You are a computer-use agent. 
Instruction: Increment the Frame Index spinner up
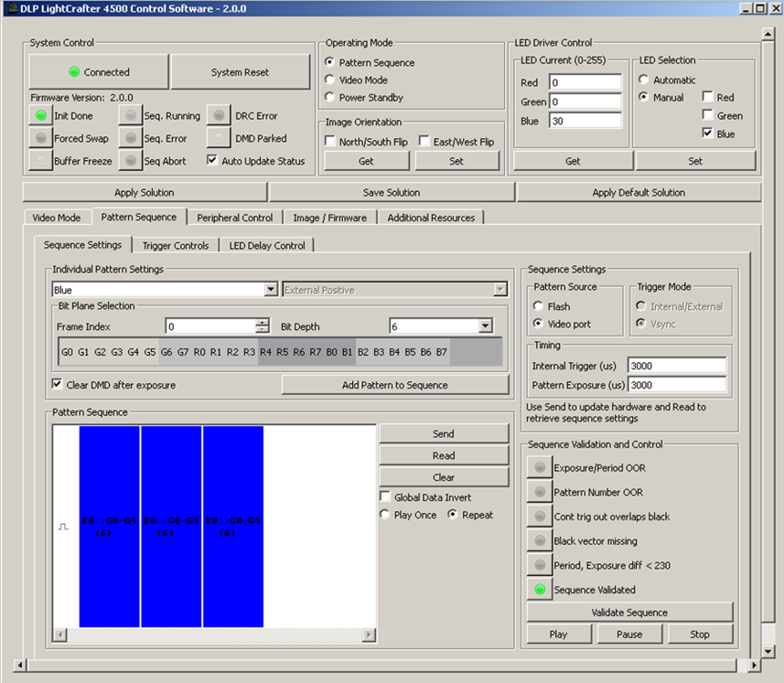click(x=263, y=322)
